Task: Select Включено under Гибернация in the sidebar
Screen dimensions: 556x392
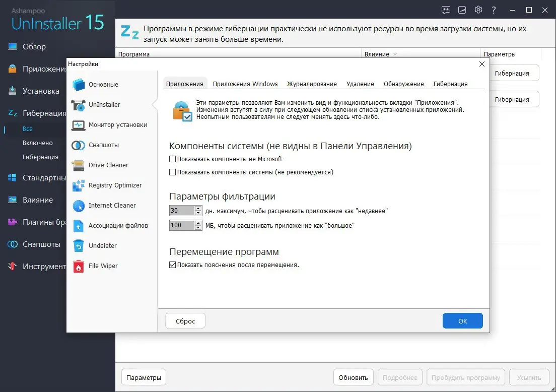Action: point(38,143)
